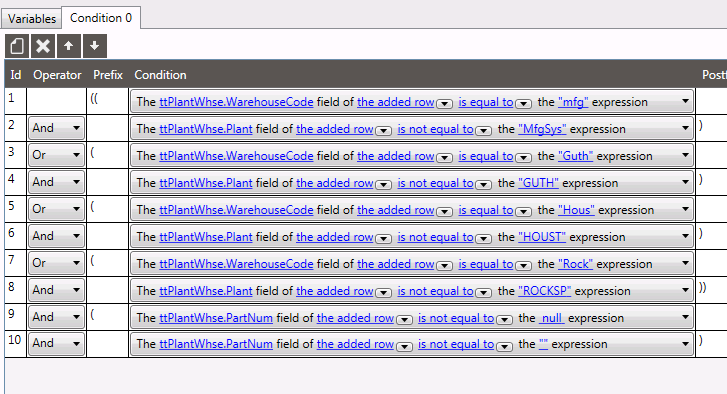727x394 pixels.
Task: Click "the added row" link in row 2
Action: [335, 129]
